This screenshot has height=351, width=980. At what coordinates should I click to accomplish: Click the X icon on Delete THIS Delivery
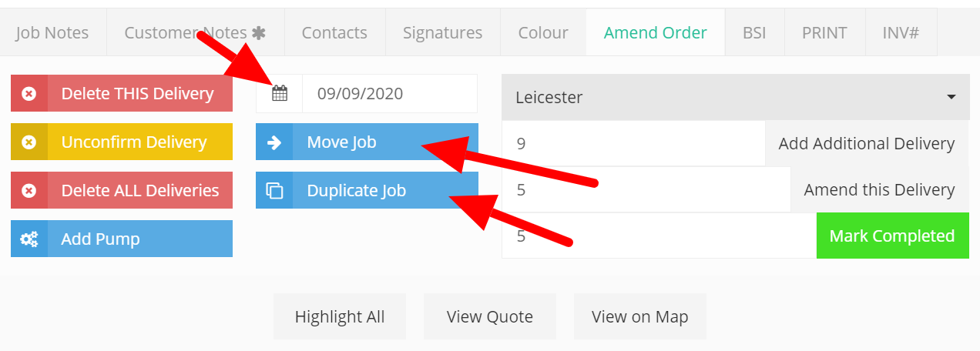[29, 93]
